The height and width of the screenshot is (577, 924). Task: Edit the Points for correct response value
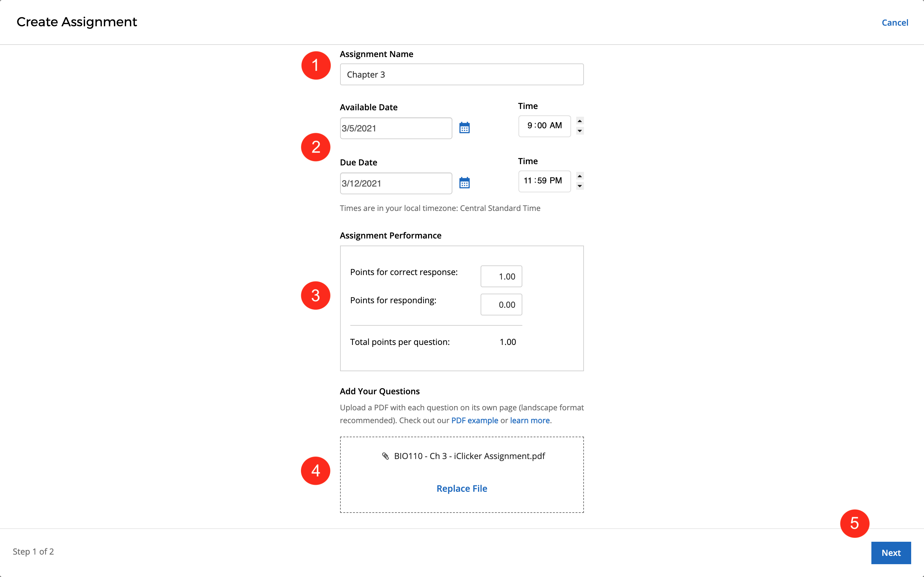pyautogui.click(x=501, y=276)
